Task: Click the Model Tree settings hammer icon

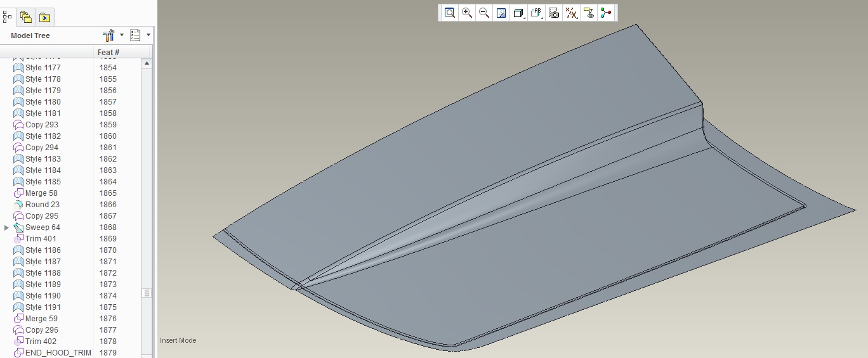Action: [x=109, y=35]
